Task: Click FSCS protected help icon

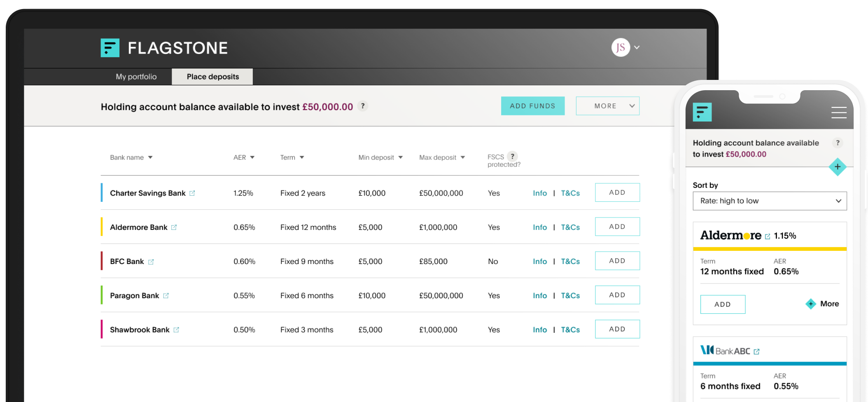Action: pos(513,156)
